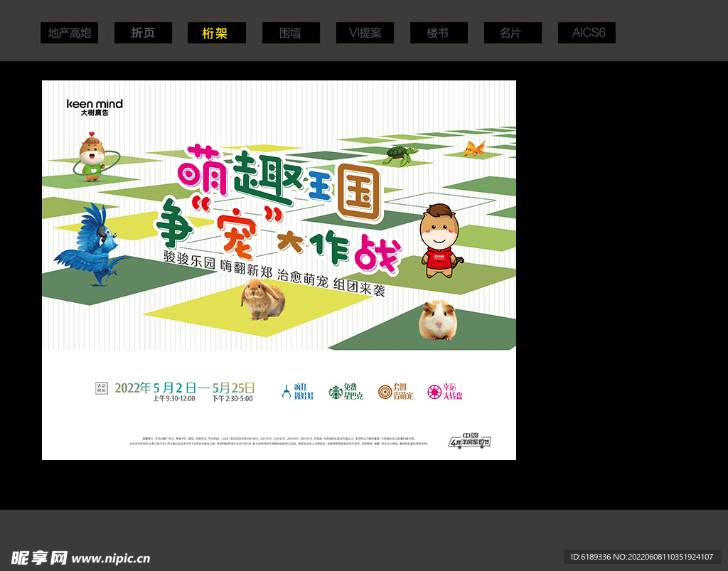Viewport: 728px width, 571px height.
Task: Click the nipic.com watermark logo
Action: 80,557
